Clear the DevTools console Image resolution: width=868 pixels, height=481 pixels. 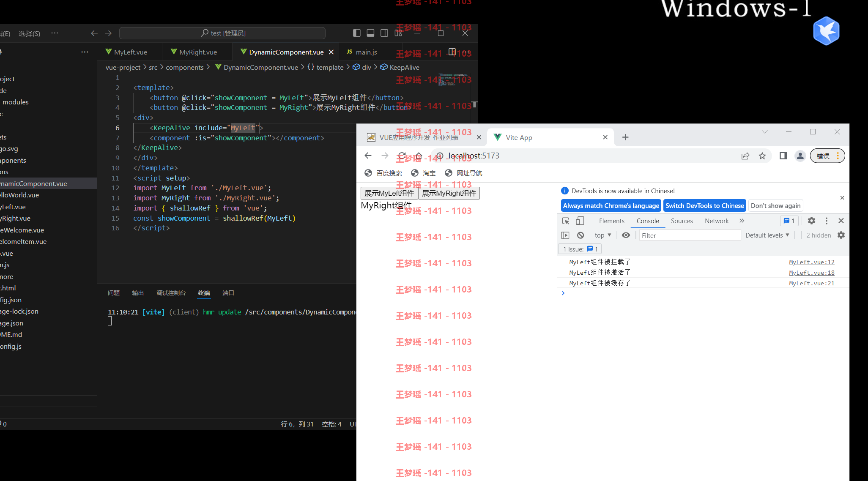click(x=580, y=235)
